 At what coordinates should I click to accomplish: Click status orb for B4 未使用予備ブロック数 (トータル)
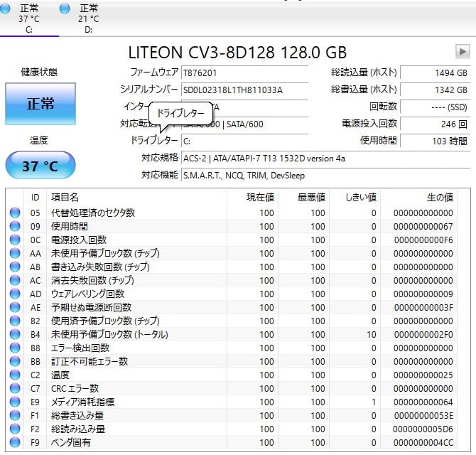[15, 335]
